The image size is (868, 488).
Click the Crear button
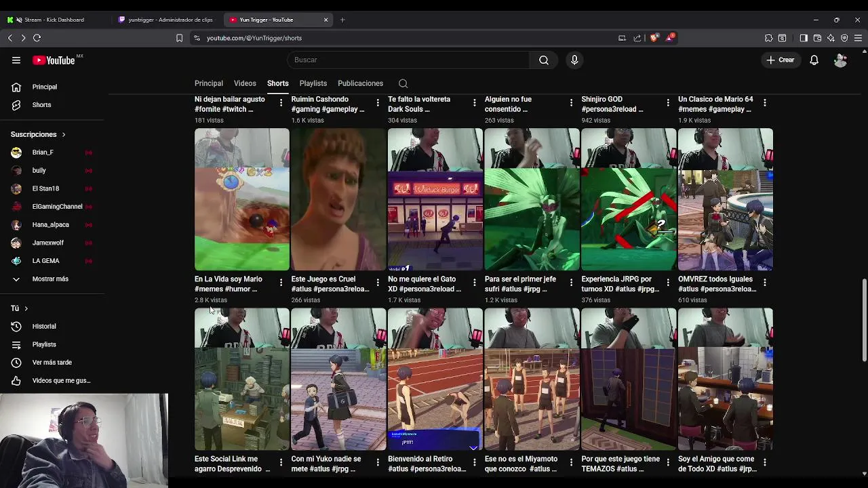(781, 60)
